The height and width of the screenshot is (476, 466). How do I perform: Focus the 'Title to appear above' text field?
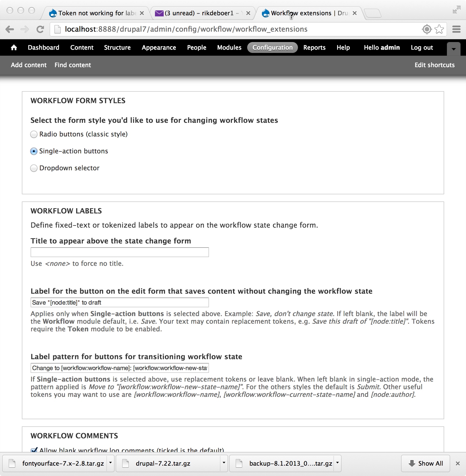tap(120, 252)
